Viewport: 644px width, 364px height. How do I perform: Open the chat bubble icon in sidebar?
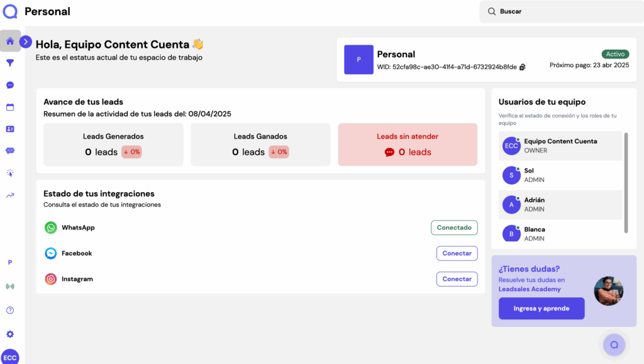[x=10, y=85]
